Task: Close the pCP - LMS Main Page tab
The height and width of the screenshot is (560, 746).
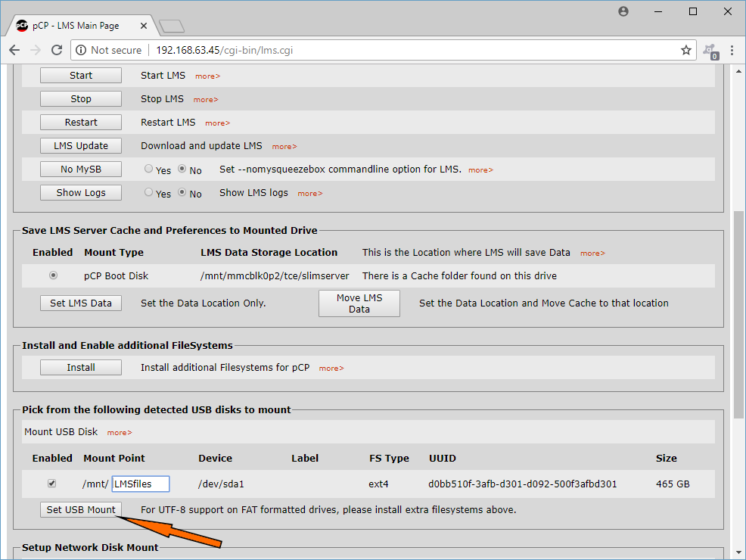Action: (144, 26)
